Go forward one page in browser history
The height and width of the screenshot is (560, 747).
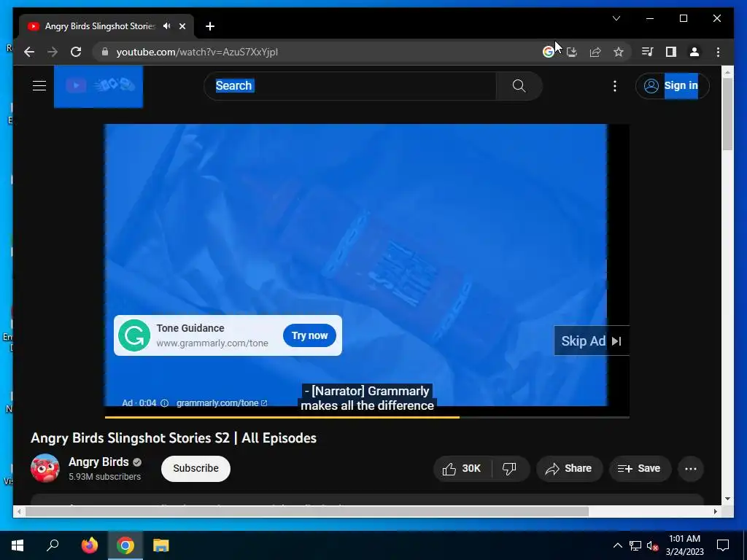(53, 52)
